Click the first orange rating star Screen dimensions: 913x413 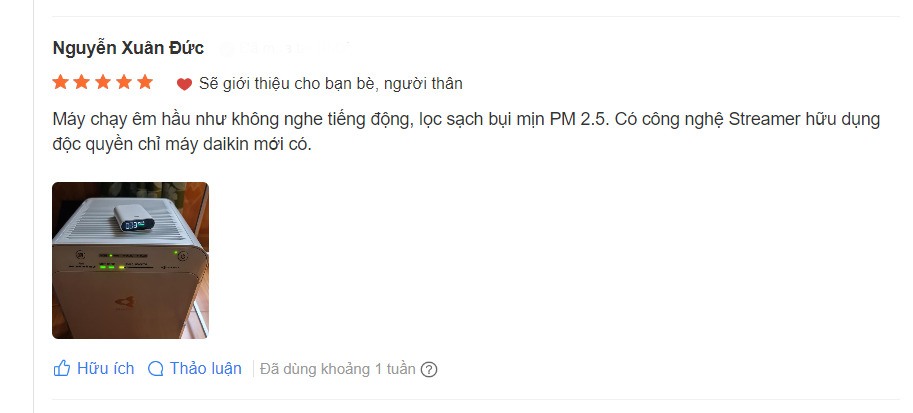(61, 82)
